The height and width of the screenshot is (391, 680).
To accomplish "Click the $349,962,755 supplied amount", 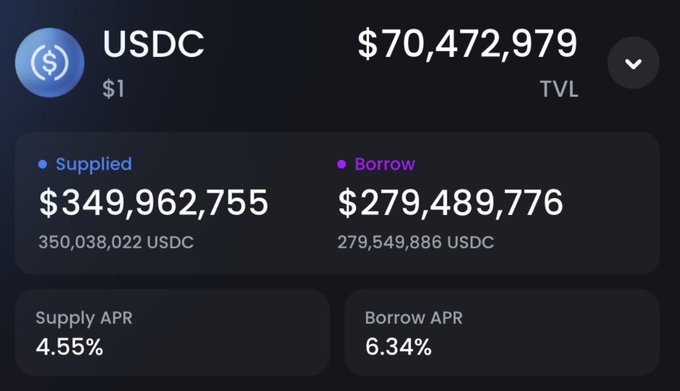I will (154, 202).
